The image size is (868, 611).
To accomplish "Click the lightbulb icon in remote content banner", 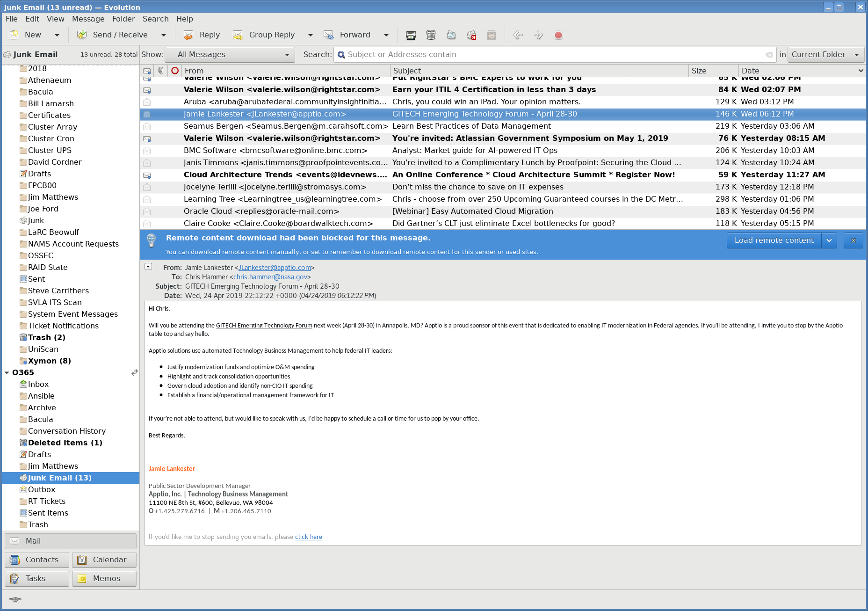I will click(151, 240).
